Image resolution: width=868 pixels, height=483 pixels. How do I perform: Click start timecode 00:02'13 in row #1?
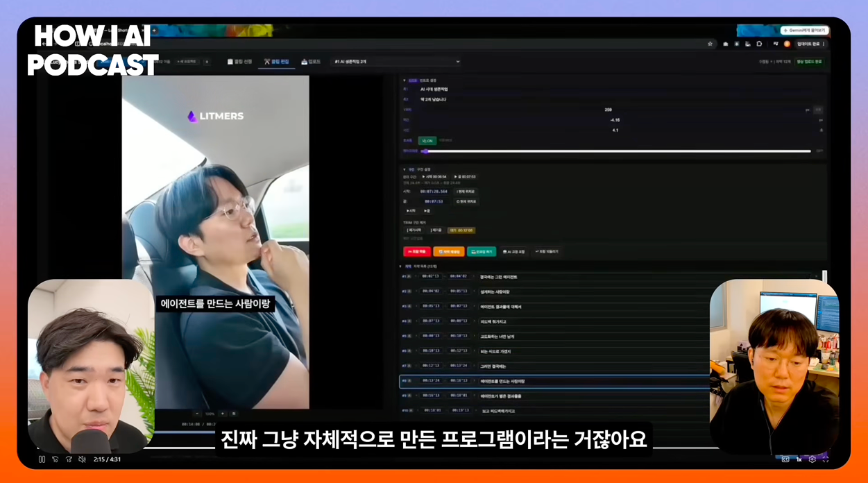click(x=431, y=277)
